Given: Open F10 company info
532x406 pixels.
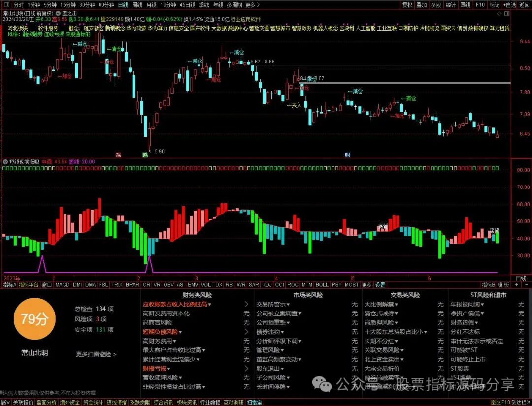Looking at the screenshot, I should click(480, 5).
